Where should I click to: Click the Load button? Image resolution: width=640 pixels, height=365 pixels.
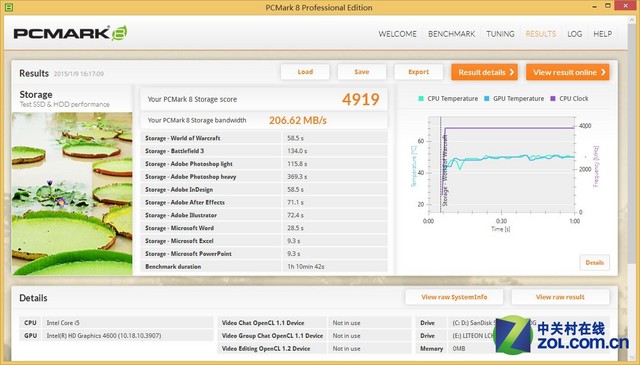coord(305,72)
